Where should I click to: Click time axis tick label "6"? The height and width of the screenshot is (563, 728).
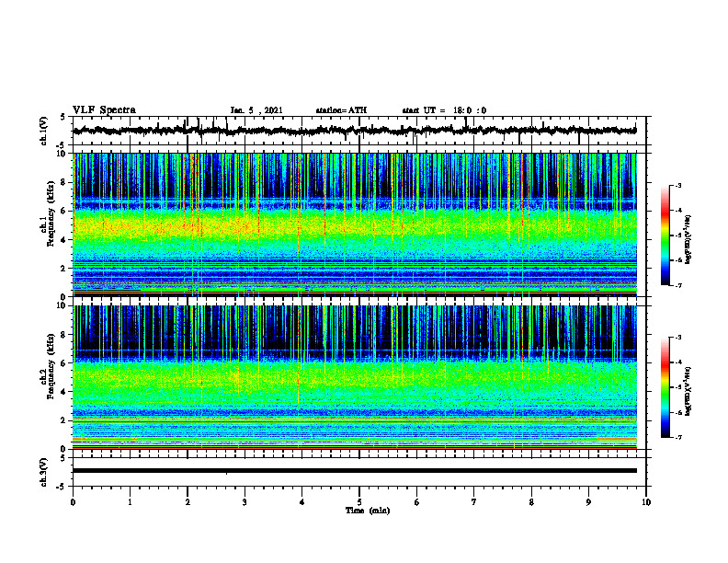[417, 502]
